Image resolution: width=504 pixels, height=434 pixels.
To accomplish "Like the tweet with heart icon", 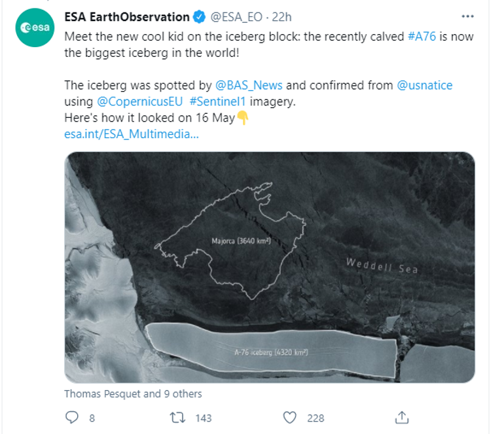I will (x=289, y=418).
